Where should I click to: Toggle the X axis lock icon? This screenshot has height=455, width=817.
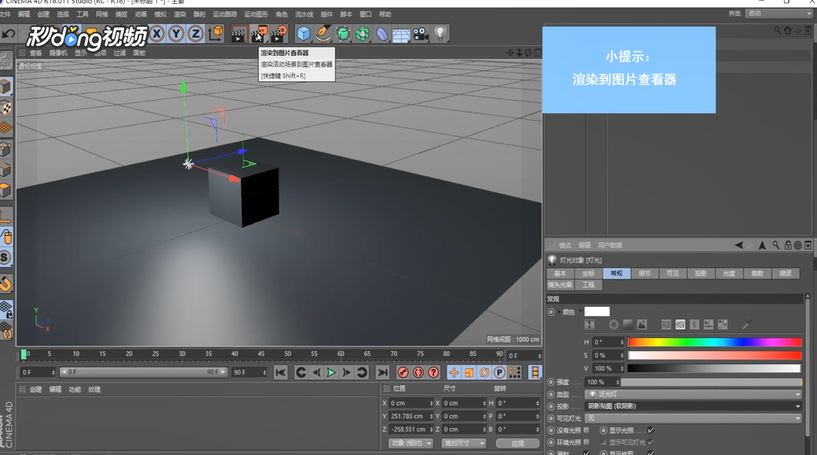point(157,34)
